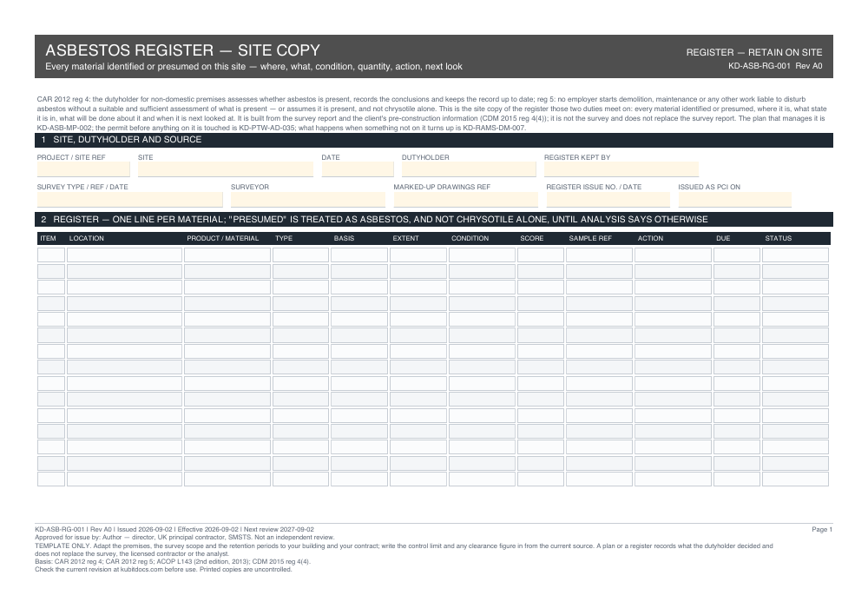This screenshot has height=615, width=868.
Task: Select the PRODUCT / MATERIAL column header
Action: [222, 238]
